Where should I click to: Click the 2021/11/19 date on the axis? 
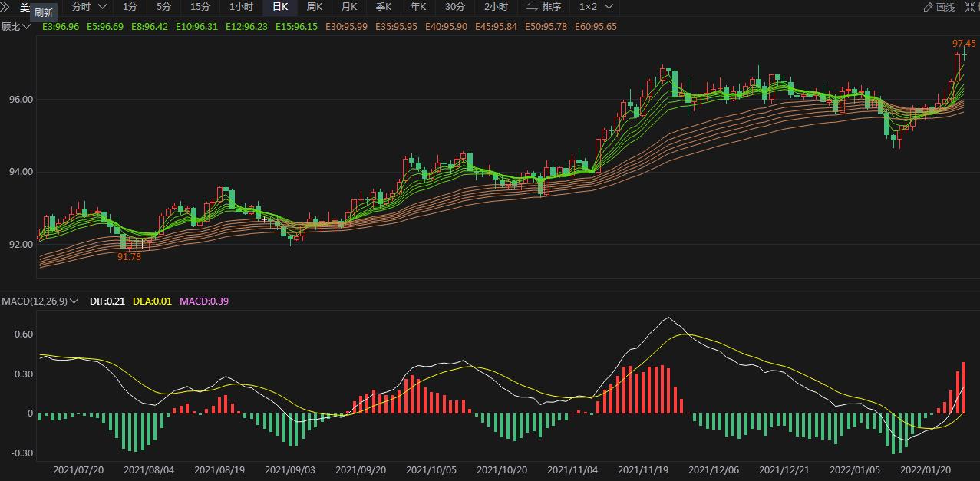click(x=643, y=470)
